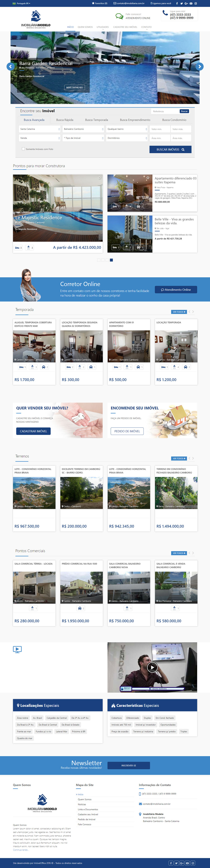Click Cadastrar Imóvel button
The height and width of the screenshot is (868, 210).
pos(33,431)
